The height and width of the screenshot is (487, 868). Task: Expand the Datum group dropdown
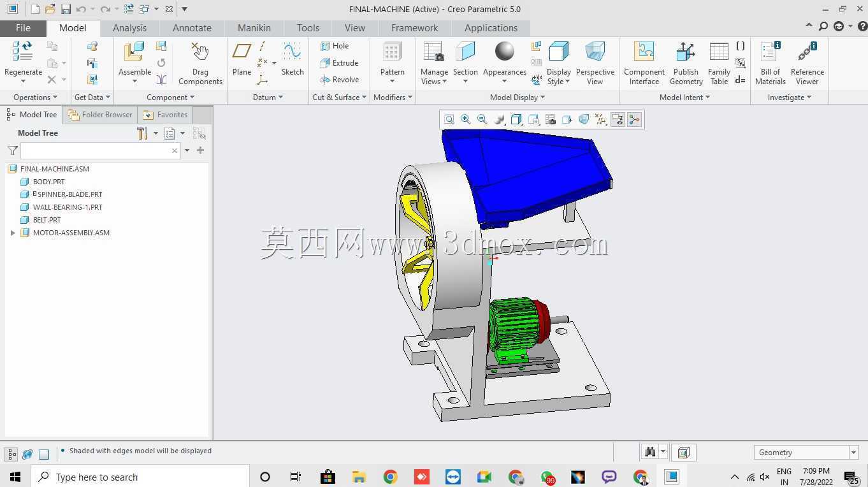click(268, 98)
